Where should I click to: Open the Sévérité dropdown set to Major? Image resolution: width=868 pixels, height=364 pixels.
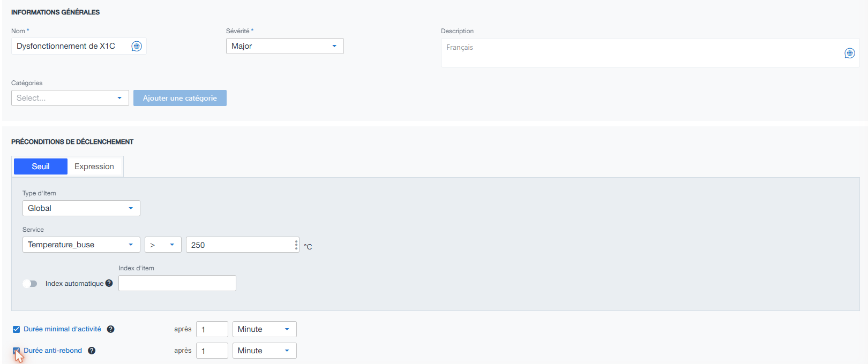pyautogui.click(x=285, y=46)
